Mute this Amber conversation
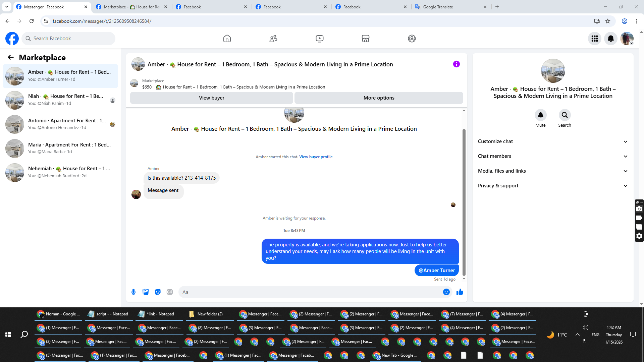The width and height of the screenshot is (644, 362). (540, 115)
